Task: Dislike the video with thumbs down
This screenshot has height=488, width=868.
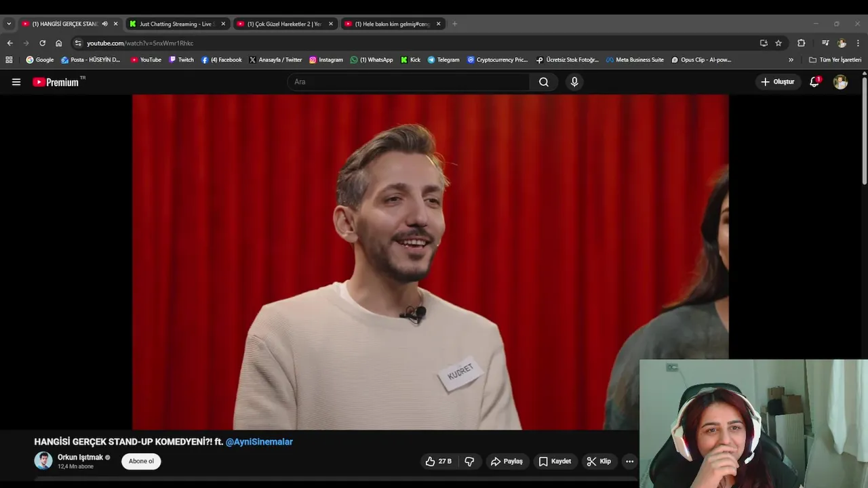Action: [x=469, y=462]
